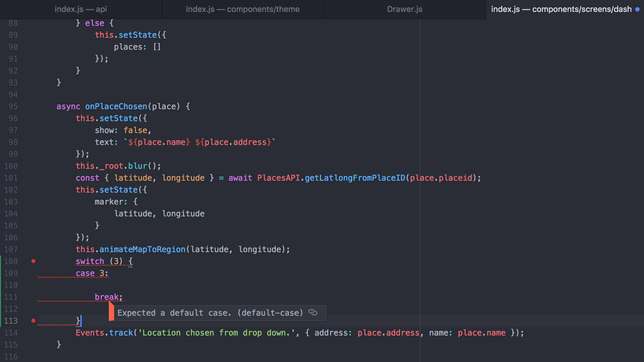Screen dimensions: 644x362
Task: Open the default-case rule link icon
Action: (313, 312)
